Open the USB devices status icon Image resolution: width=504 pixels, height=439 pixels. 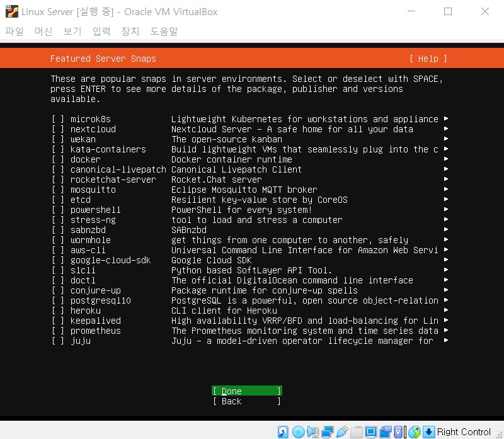(341, 431)
